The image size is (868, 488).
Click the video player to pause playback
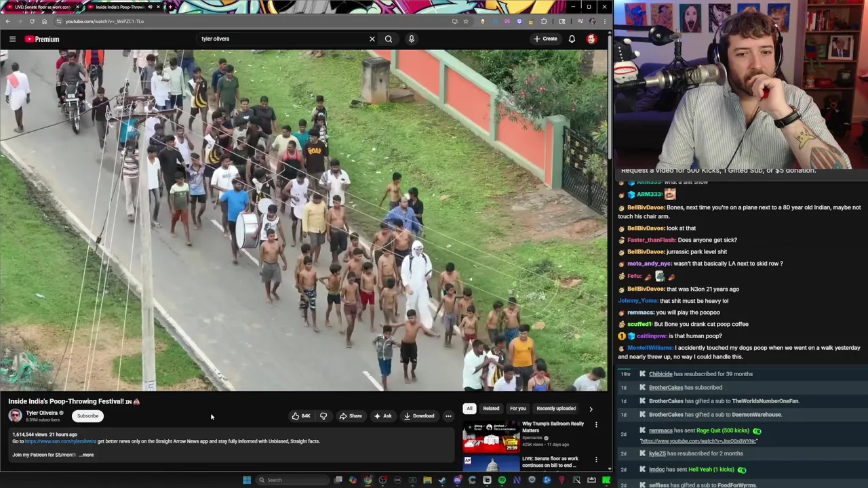coord(304,220)
